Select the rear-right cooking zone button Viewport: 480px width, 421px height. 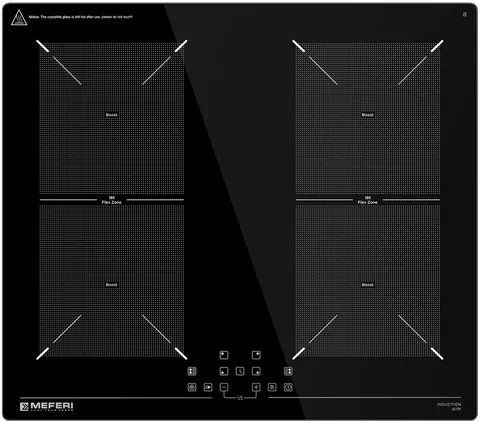tap(256, 355)
